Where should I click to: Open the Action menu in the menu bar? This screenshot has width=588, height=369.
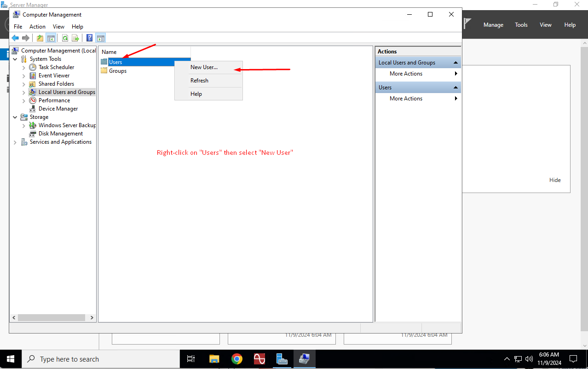coord(37,27)
